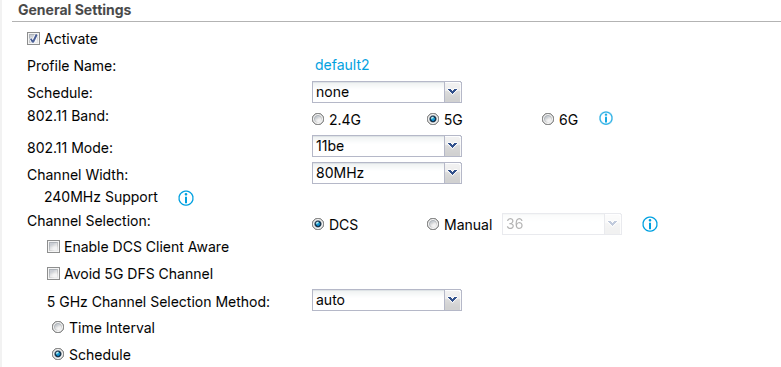Click the default2 profile name link
The image size is (781, 367).
tap(342, 65)
